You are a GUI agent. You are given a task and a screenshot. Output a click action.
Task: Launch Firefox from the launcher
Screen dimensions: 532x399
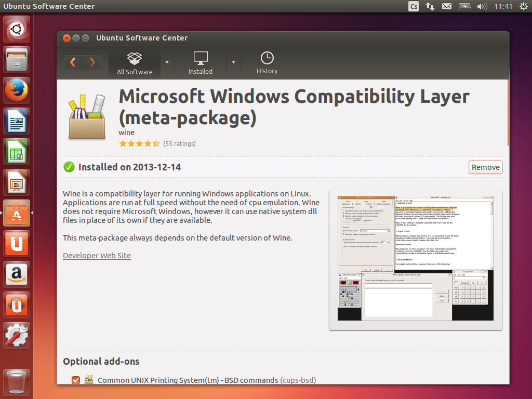17,90
